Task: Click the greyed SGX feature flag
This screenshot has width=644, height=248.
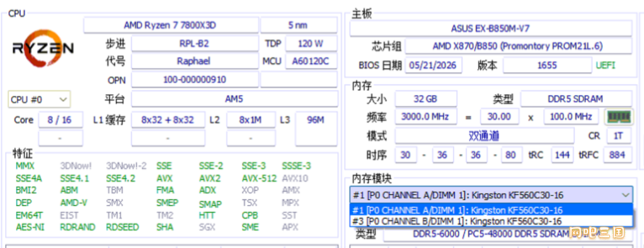Action: (x=207, y=227)
